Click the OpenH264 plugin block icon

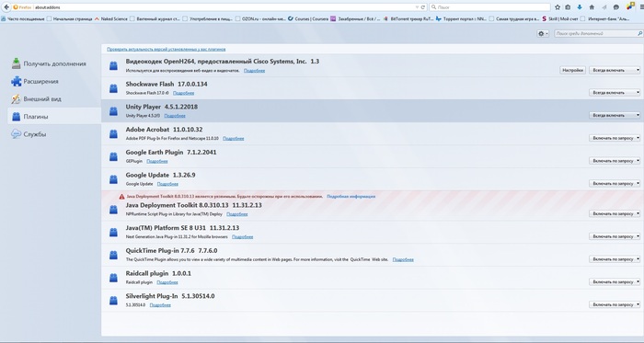pos(113,65)
